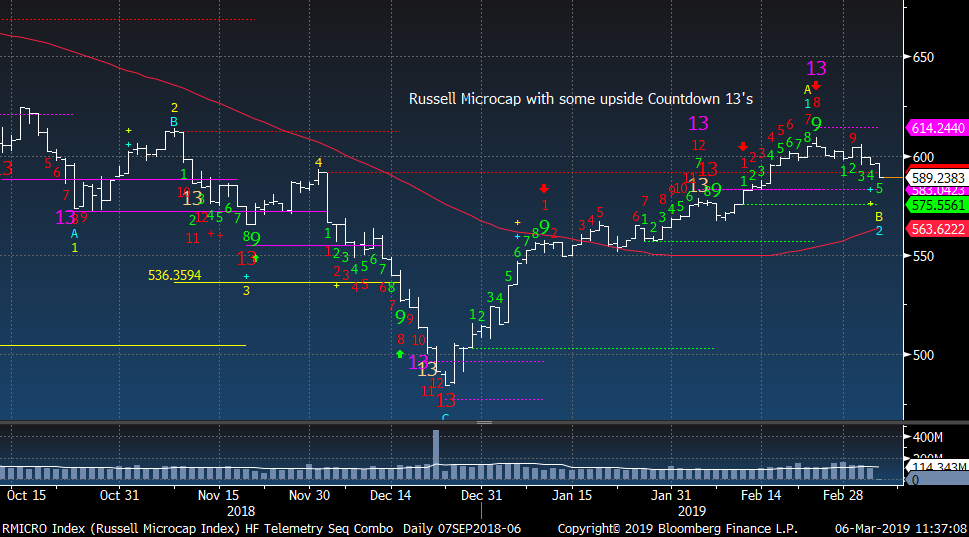Click the topmost magenta 13 countdown marker
Screen dimensions: 969x537
(816, 68)
